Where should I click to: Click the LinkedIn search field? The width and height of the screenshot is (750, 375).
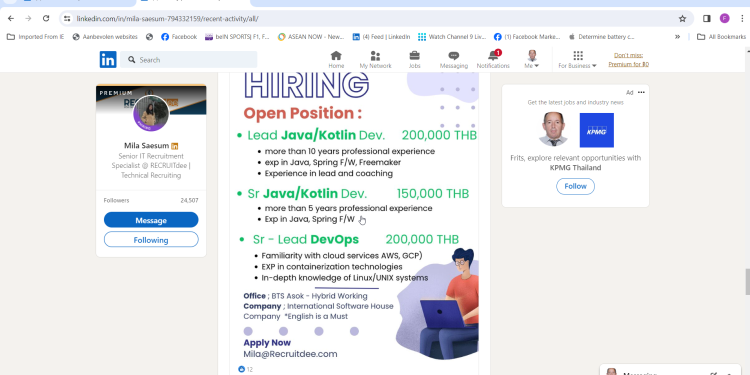point(188,60)
